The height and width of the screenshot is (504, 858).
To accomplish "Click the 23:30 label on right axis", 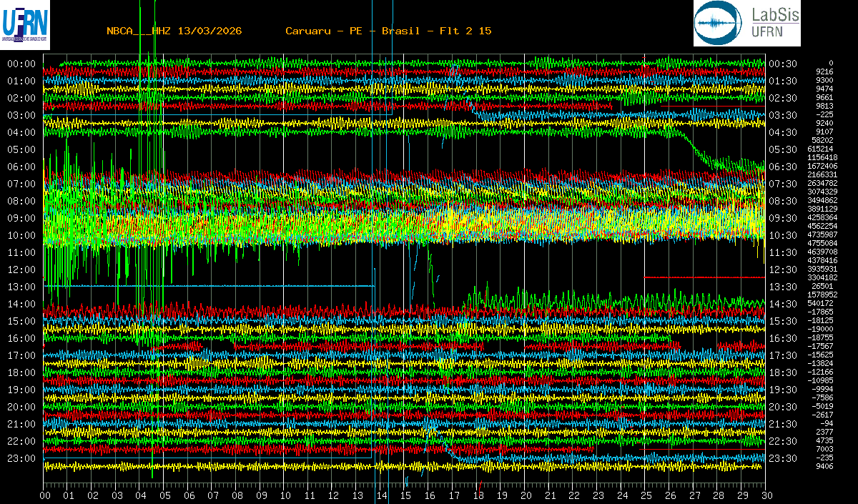I will [782, 458].
